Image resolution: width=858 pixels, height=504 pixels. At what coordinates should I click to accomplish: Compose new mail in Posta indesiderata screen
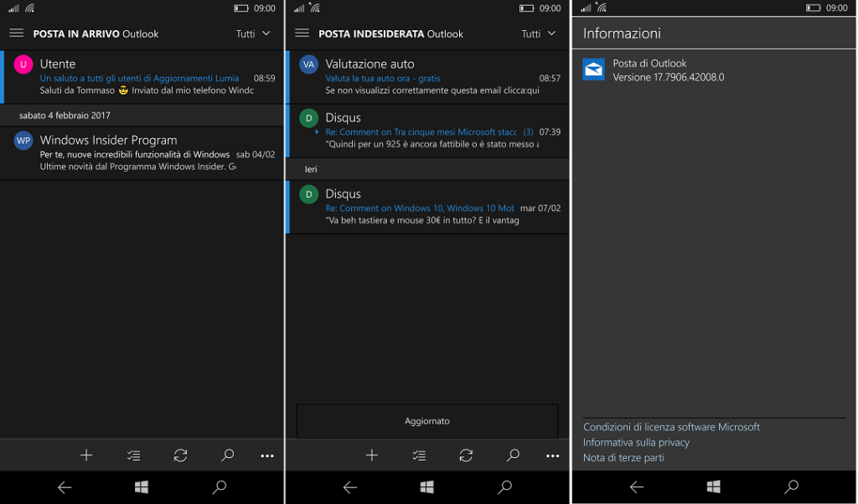(x=371, y=455)
